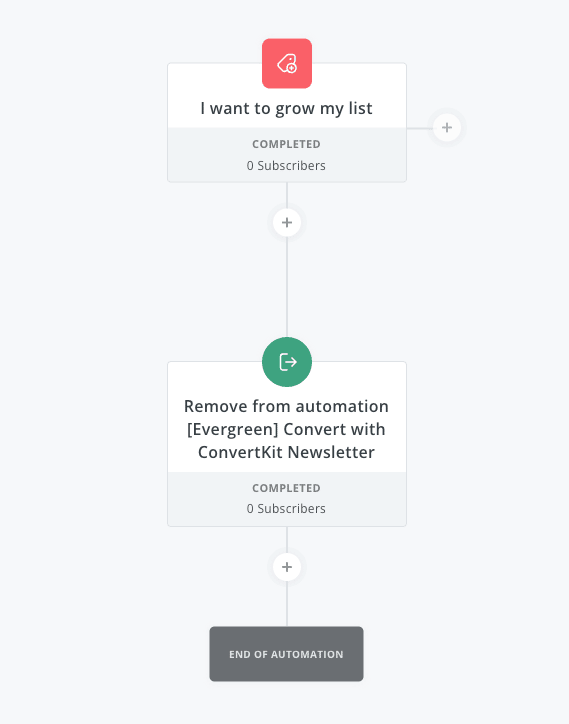The image size is (569, 724).
Task: Add step above End of Automation block
Action: click(x=287, y=567)
